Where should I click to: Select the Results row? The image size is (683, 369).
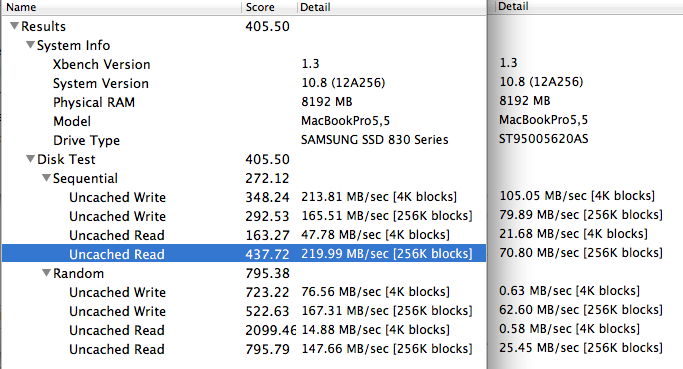tap(244, 26)
